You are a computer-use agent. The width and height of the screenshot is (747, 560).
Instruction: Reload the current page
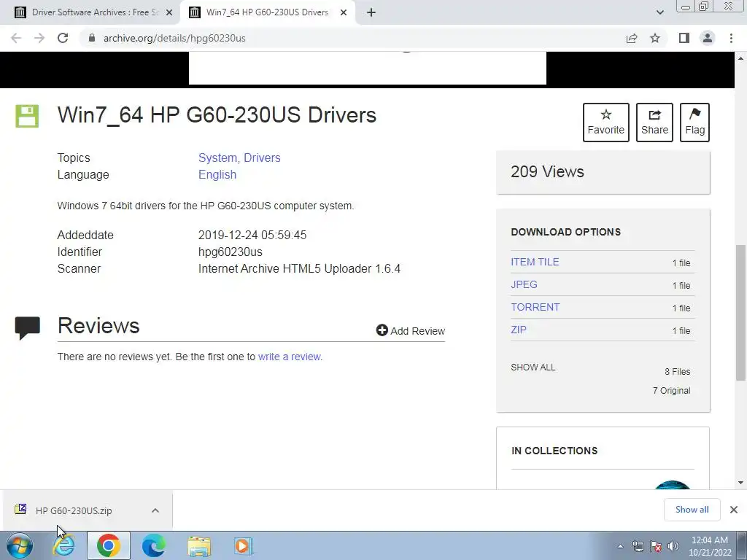[63, 38]
